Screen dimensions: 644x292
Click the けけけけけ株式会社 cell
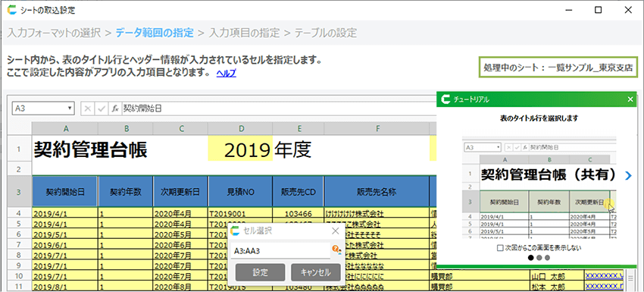click(377, 214)
